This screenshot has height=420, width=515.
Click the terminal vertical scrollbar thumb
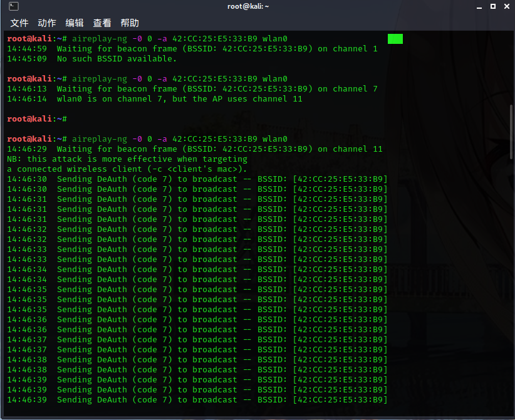[x=511, y=132]
